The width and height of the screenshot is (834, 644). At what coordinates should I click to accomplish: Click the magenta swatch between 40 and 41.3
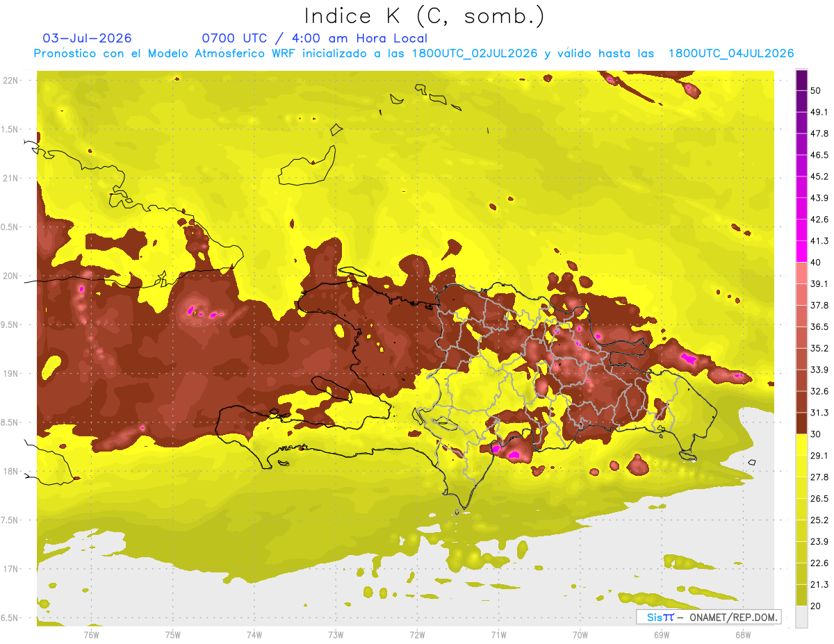pos(802,251)
